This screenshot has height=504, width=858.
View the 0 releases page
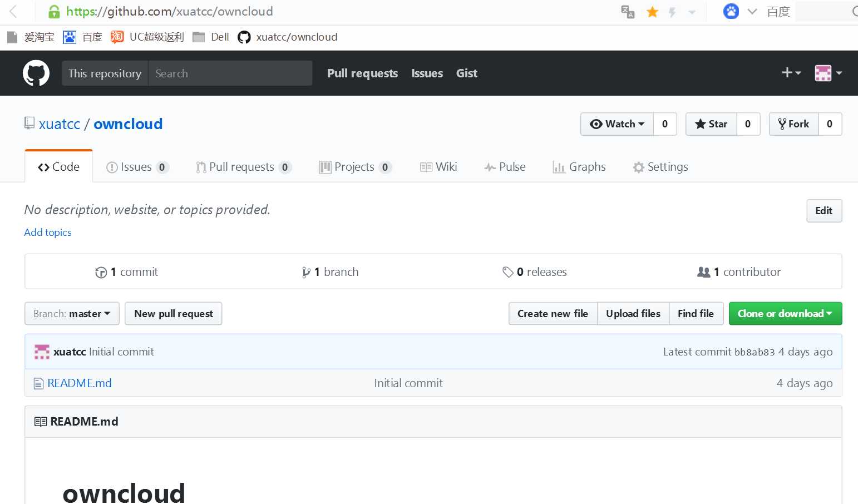534,272
